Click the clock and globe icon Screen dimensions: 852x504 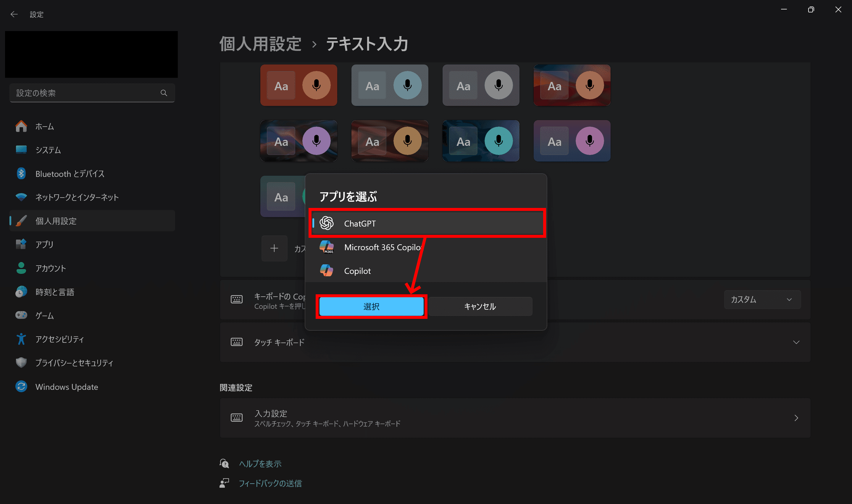click(21, 292)
